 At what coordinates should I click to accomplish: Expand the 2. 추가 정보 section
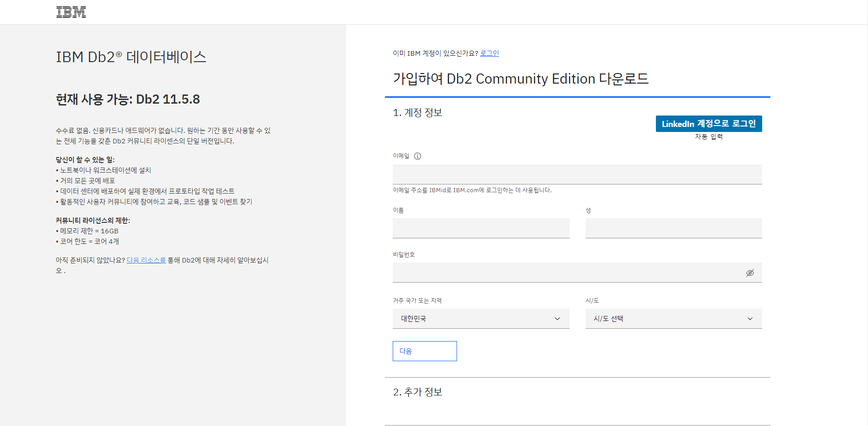tap(417, 392)
